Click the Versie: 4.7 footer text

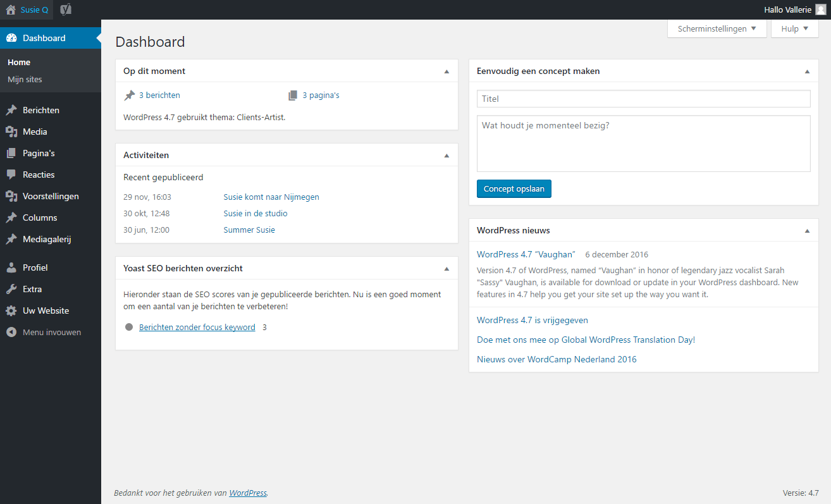pyautogui.click(x=801, y=493)
